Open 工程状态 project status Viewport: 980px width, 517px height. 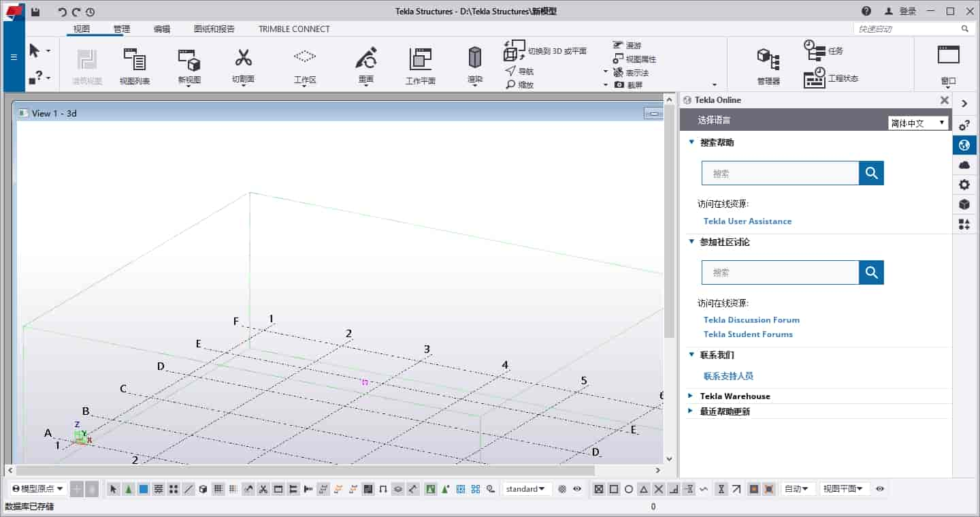831,78
